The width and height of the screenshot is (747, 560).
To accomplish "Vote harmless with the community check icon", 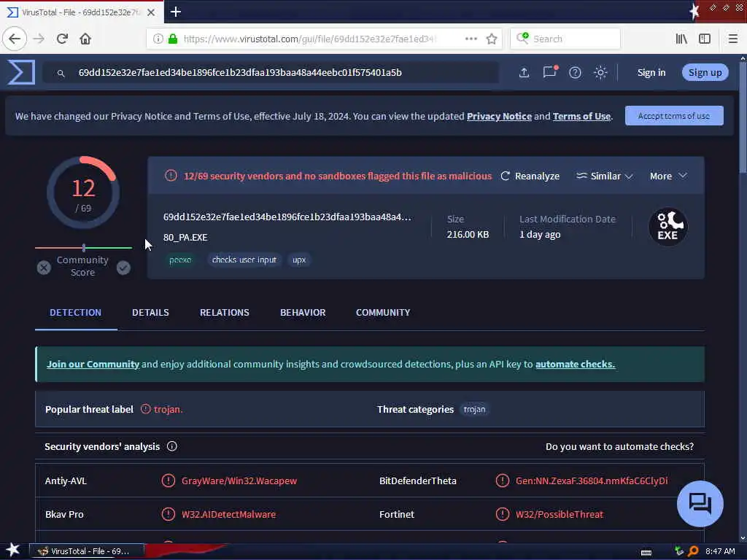I will [123, 268].
